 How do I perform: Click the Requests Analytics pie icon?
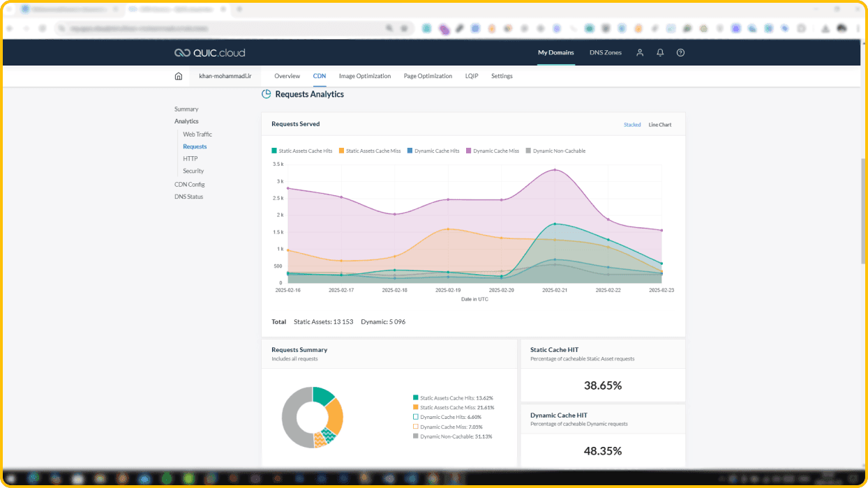point(266,94)
